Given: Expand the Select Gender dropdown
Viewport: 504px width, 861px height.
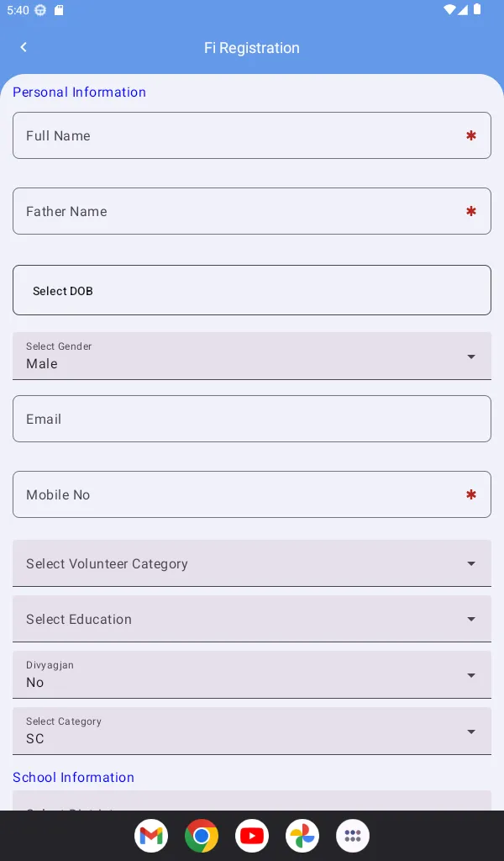Looking at the screenshot, I should pyautogui.click(x=252, y=356).
